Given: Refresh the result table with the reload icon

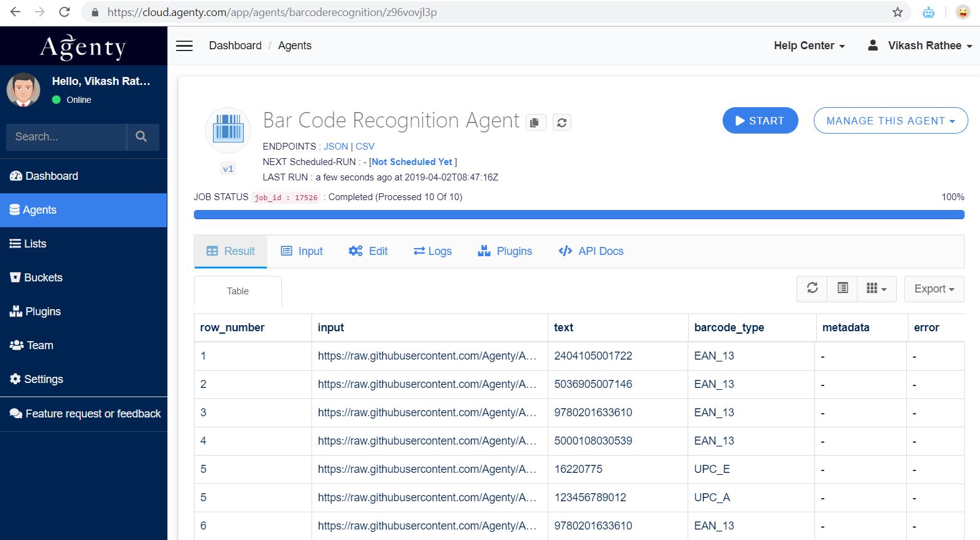Looking at the screenshot, I should (x=813, y=288).
